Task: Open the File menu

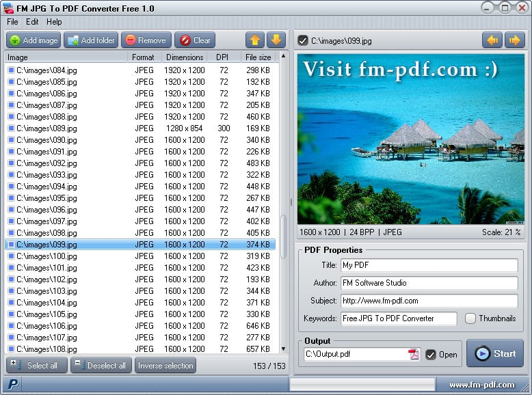Action: (12, 22)
